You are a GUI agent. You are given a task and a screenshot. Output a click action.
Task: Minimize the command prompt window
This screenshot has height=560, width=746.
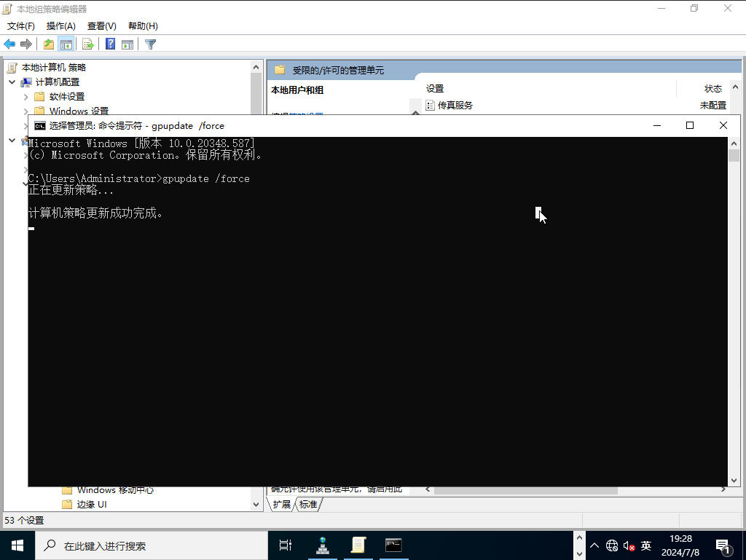click(x=657, y=125)
